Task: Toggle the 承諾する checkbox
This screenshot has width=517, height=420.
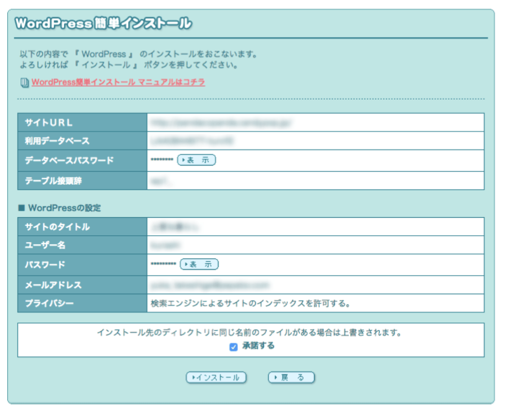Action: (x=233, y=347)
